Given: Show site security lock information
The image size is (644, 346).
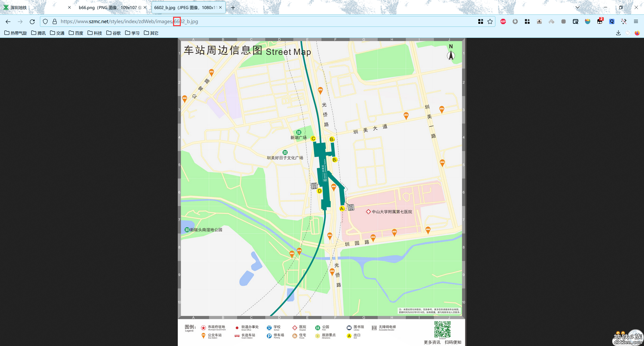Looking at the screenshot, I should 55,21.
